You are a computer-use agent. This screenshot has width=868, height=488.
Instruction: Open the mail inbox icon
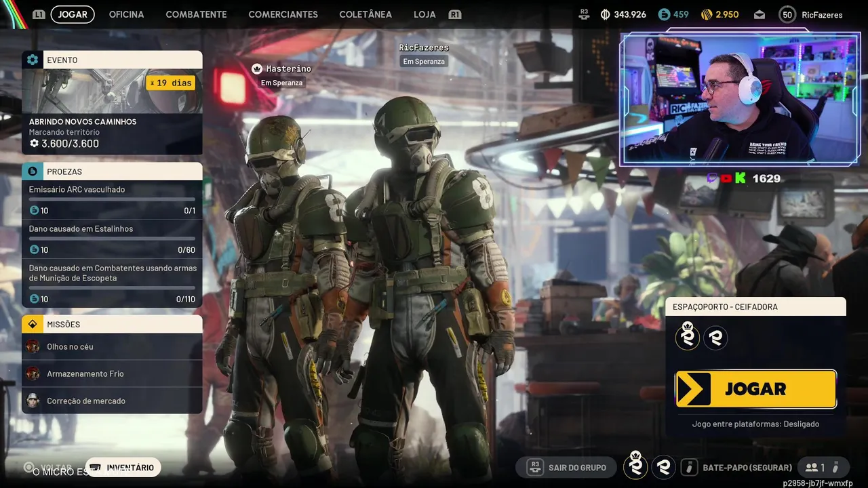click(x=759, y=15)
